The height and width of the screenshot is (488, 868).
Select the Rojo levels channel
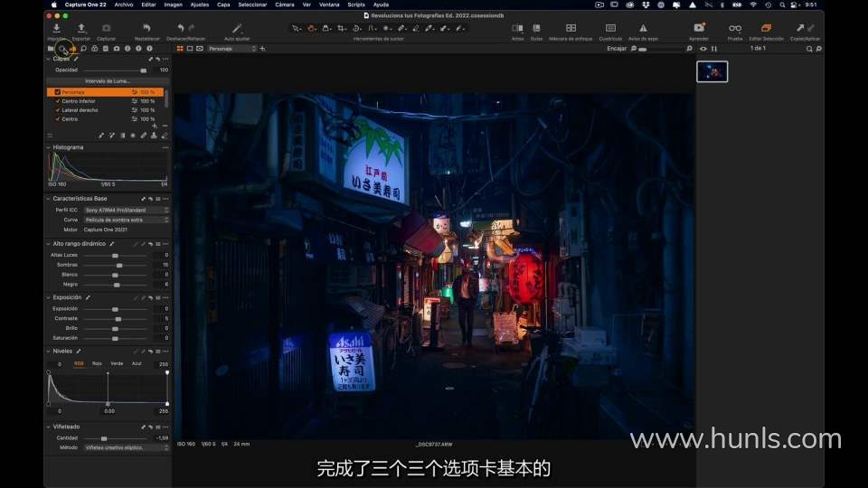point(97,364)
